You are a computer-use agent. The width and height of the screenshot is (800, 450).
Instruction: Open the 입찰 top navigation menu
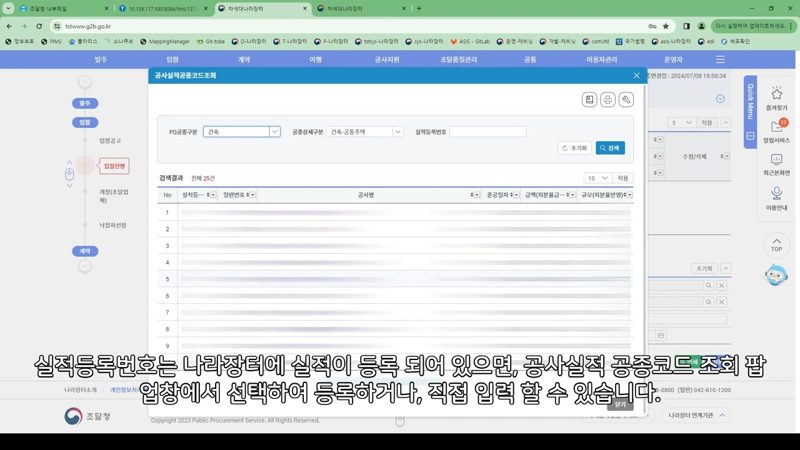(172, 60)
